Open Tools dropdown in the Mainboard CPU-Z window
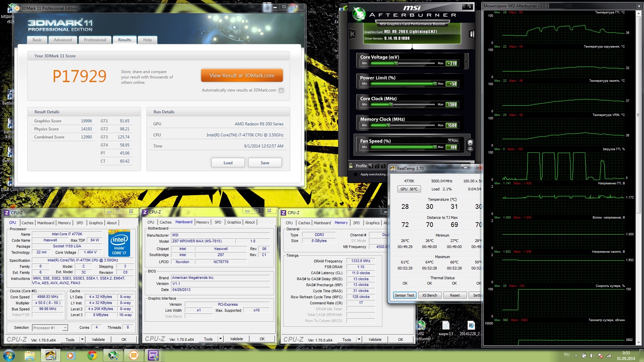Image resolution: width=644 pixels, height=362 pixels. 220,339
